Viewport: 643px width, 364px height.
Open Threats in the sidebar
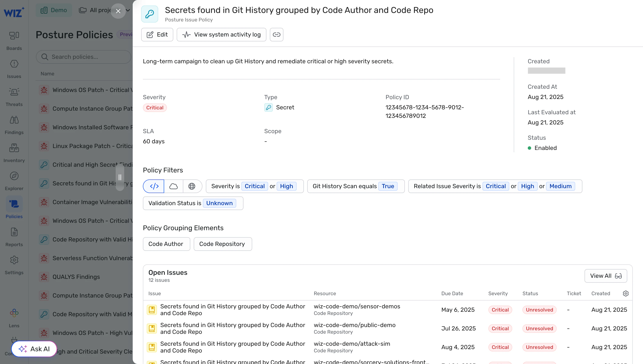(14, 96)
